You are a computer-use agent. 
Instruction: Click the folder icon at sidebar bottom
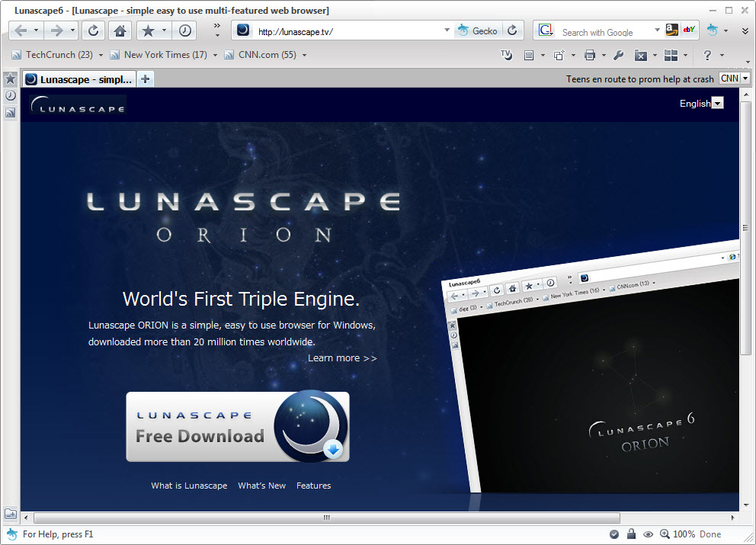coord(10,515)
